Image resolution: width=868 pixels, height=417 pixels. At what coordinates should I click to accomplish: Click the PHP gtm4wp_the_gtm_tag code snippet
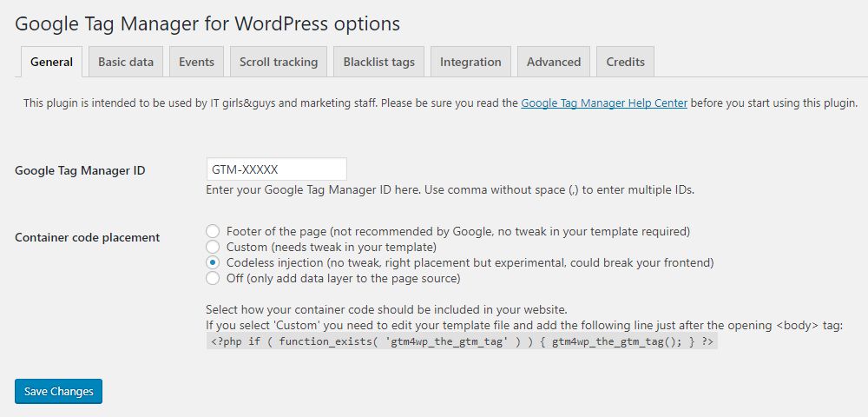[x=463, y=342]
